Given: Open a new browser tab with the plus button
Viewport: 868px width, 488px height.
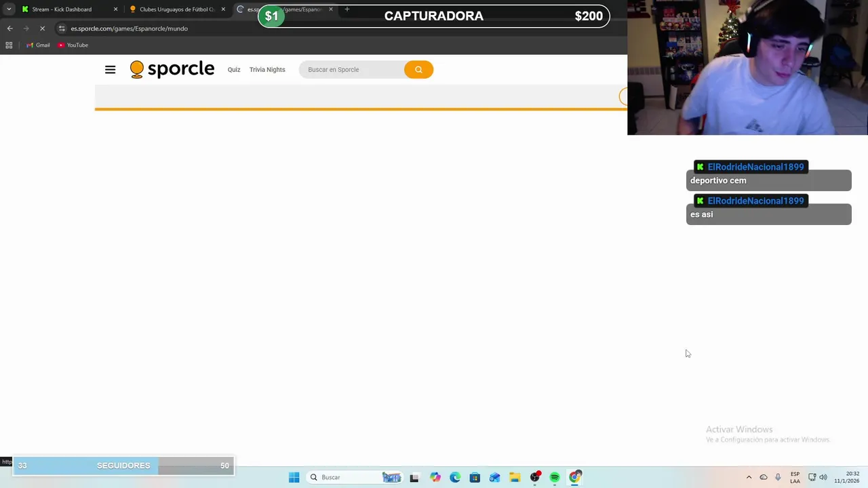Looking at the screenshot, I should pos(347,9).
